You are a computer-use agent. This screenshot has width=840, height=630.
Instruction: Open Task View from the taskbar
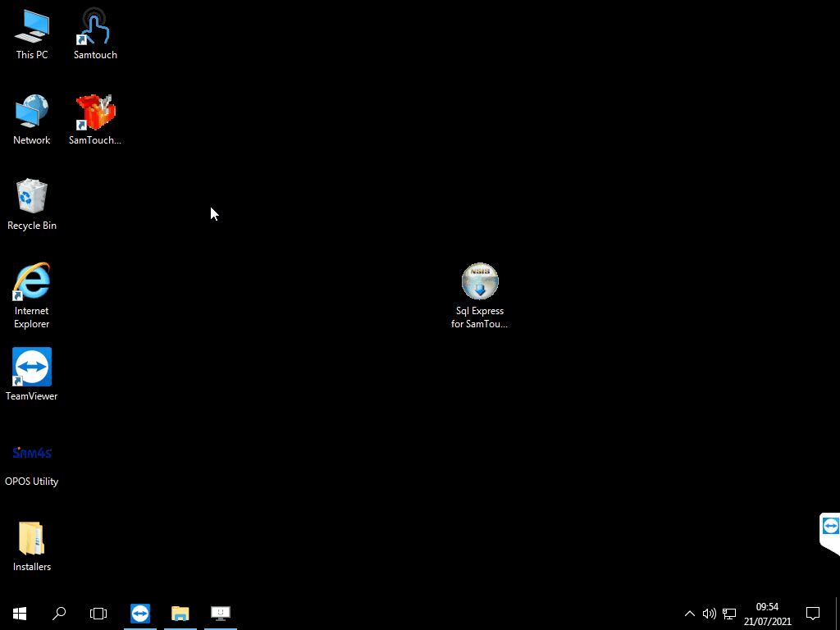pyautogui.click(x=98, y=613)
